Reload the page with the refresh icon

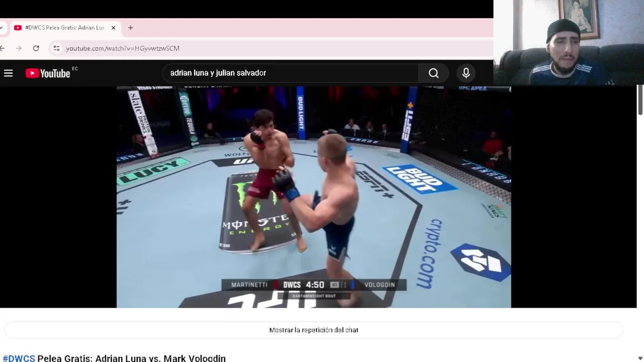click(x=36, y=48)
